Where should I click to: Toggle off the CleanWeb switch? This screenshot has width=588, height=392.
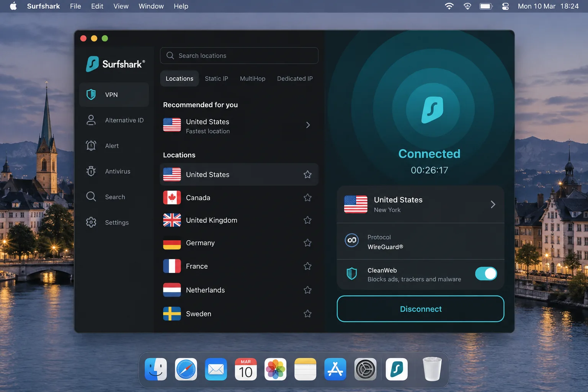coord(486,274)
